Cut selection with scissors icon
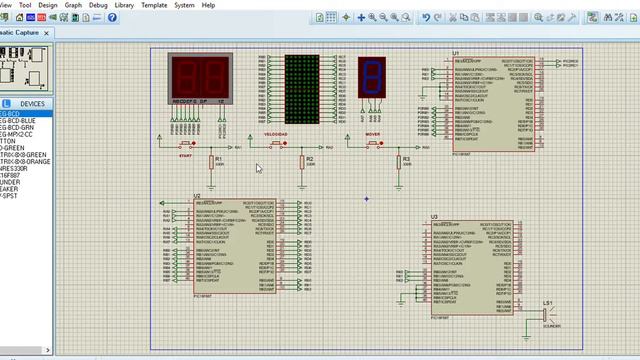This screenshot has height=360, width=640. pos(453,18)
